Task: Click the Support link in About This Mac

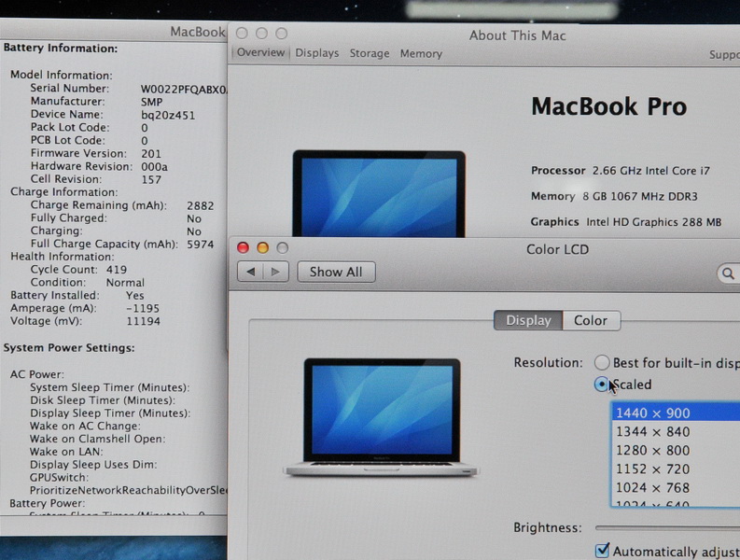Action: point(724,55)
